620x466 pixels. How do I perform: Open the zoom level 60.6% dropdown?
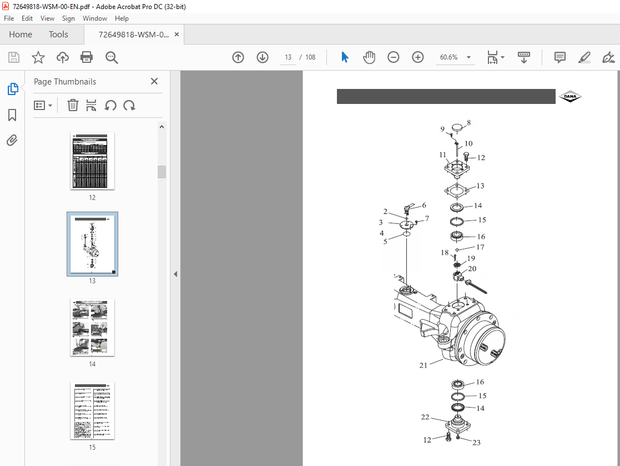coord(455,57)
